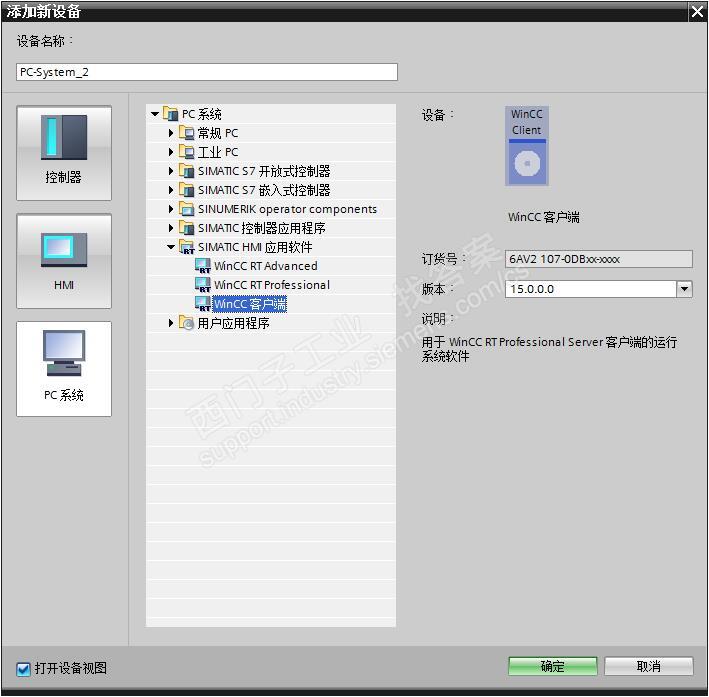Select the PC 系统 root label
The width and height of the screenshot is (709, 697).
point(202,114)
